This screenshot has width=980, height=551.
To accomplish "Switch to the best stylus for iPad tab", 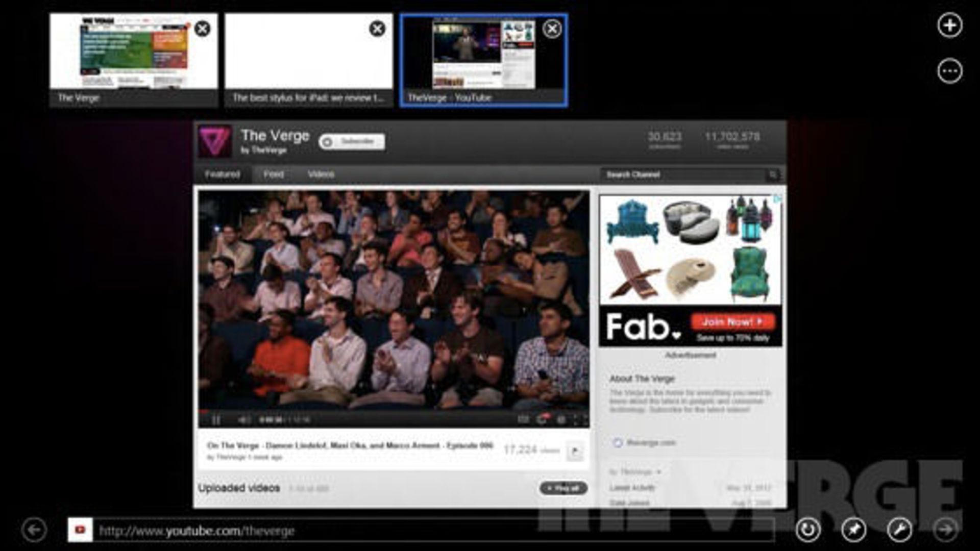I will (x=309, y=60).
